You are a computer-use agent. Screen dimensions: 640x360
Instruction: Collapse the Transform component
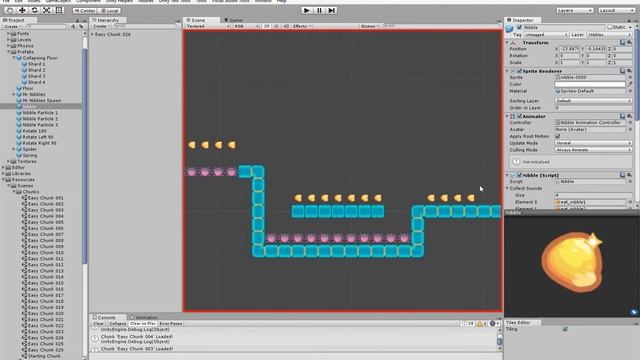(x=507, y=42)
